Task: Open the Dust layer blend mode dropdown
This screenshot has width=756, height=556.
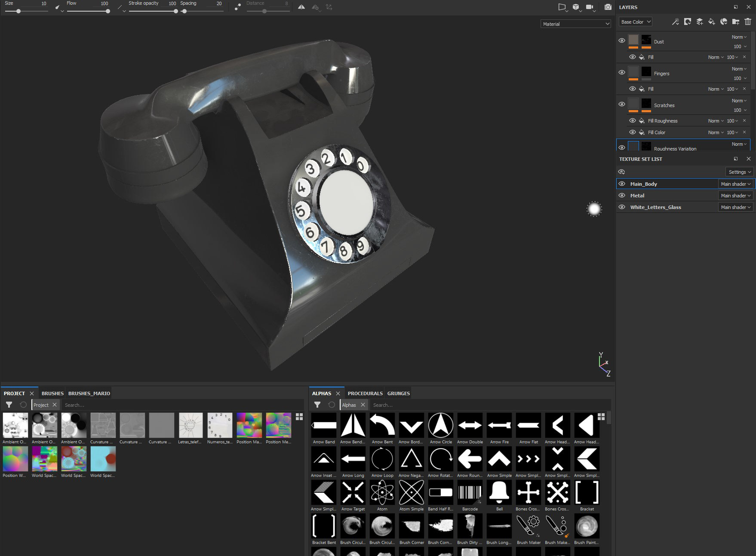Action: pos(739,37)
